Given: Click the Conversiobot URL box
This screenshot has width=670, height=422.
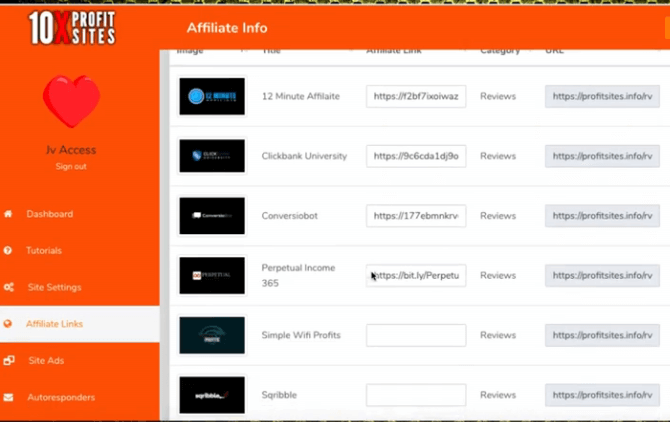Looking at the screenshot, I should pos(602,216).
